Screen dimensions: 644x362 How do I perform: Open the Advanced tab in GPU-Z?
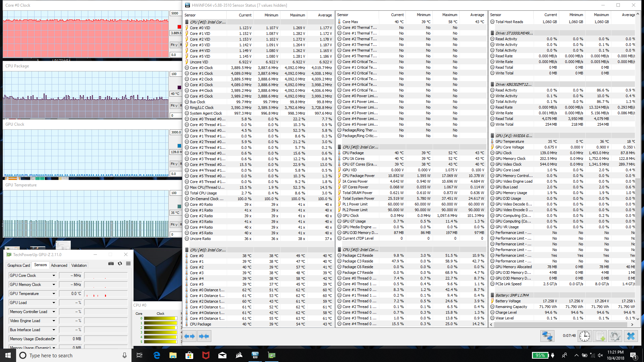click(x=59, y=265)
